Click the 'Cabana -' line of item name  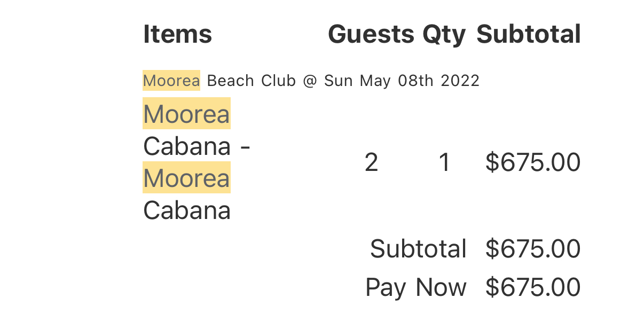pyautogui.click(x=197, y=146)
